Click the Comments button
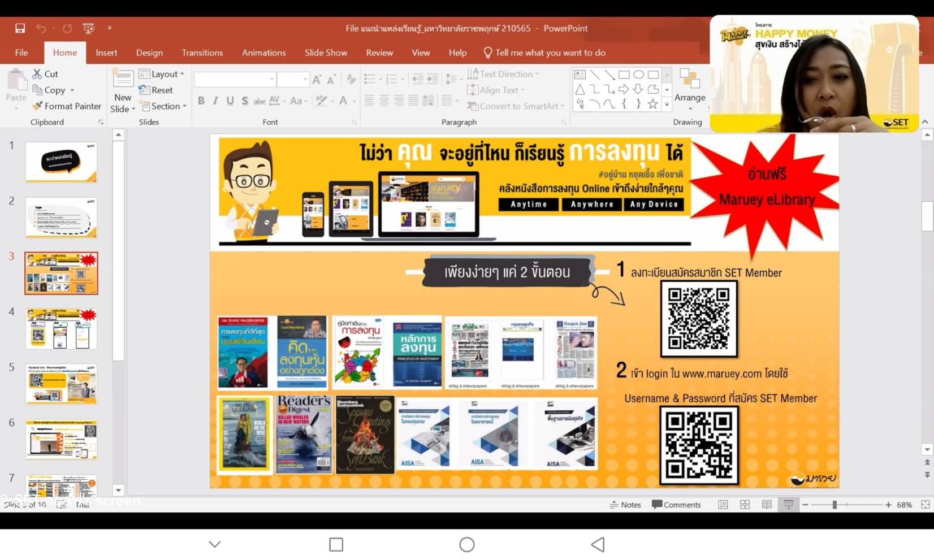This screenshot has width=934, height=560. coord(676,505)
